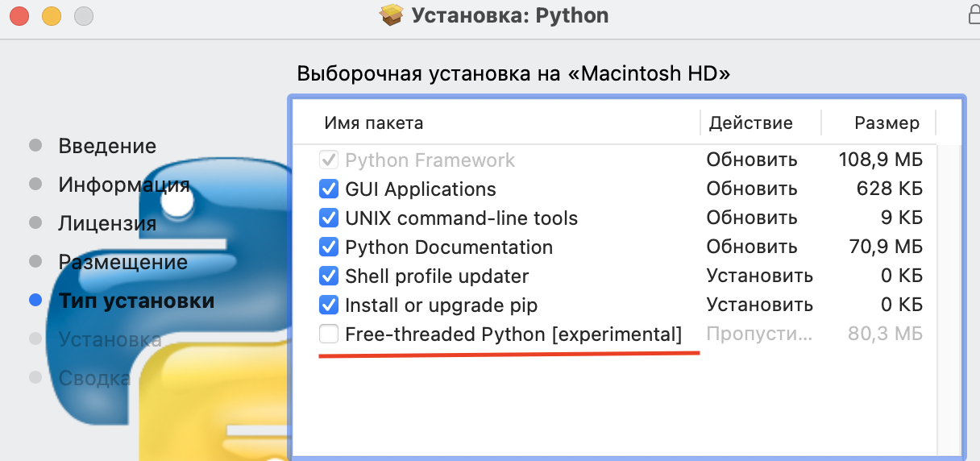The image size is (980, 461).
Task: Sort by the Имя пакета column header
Action: pyautogui.click(x=374, y=123)
